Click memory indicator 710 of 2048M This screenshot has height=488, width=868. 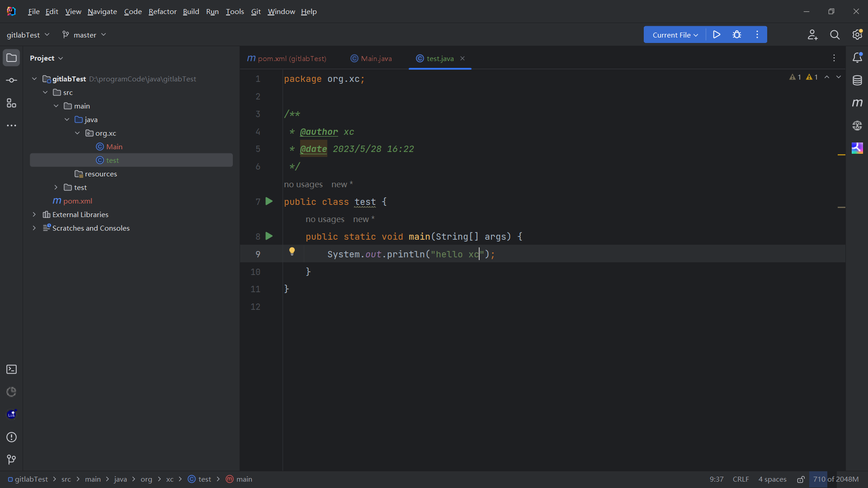pyautogui.click(x=835, y=479)
